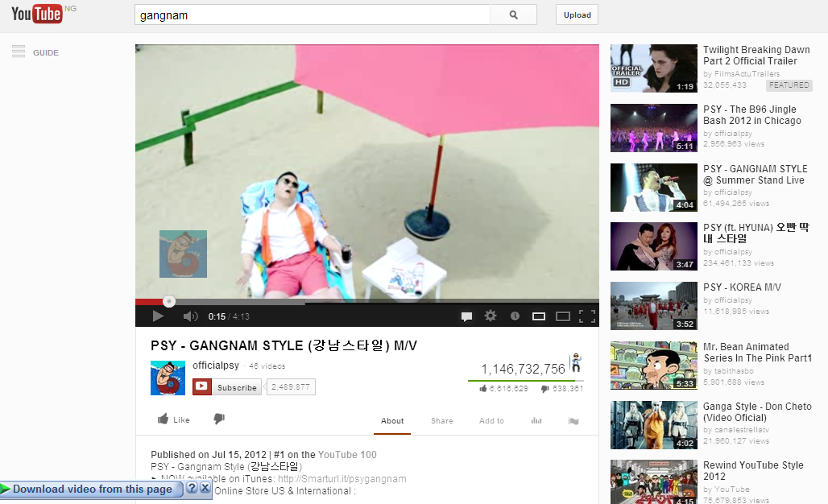Toggle captions with the speech bubble icon

pos(466,316)
